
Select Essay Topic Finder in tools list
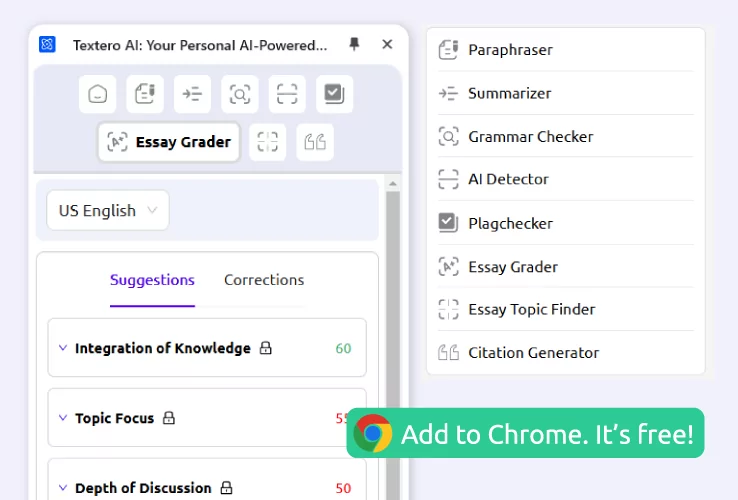tap(566, 309)
